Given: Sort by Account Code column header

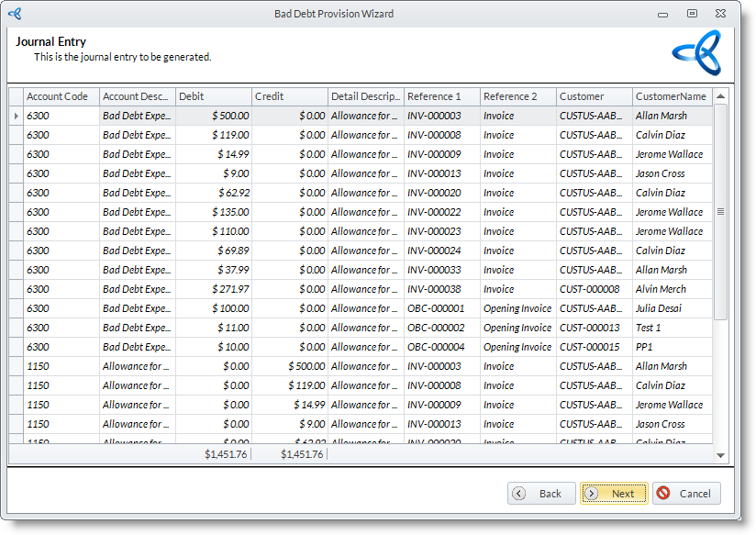Looking at the screenshot, I should coord(61,96).
